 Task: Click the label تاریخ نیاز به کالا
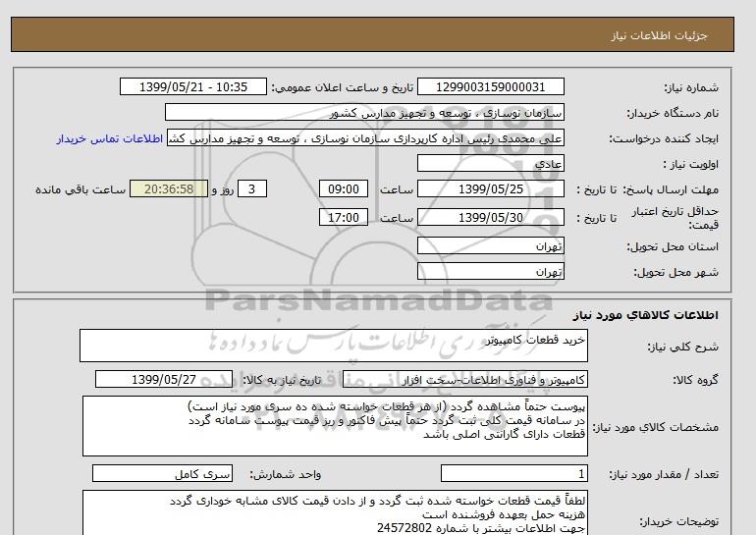coord(281,380)
